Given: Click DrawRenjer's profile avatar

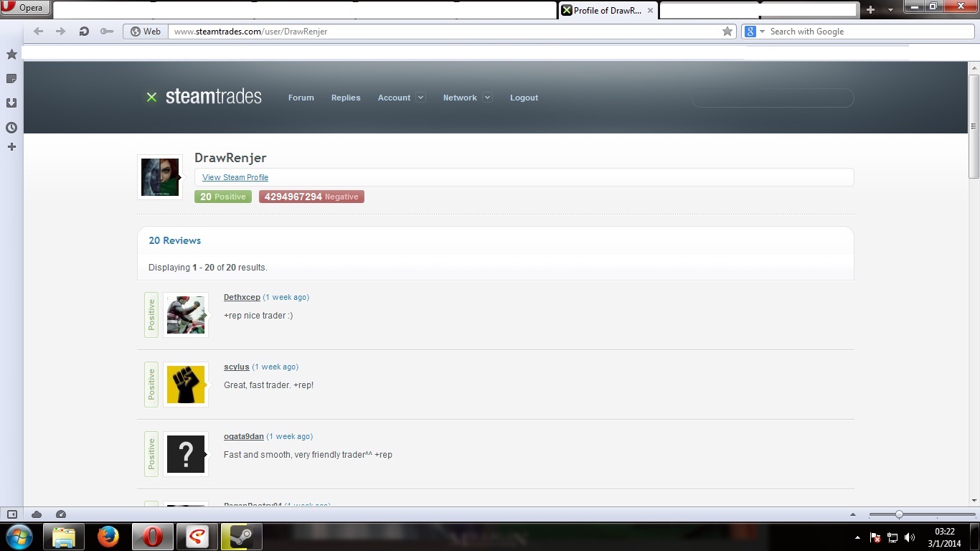Looking at the screenshot, I should (x=159, y=177).
